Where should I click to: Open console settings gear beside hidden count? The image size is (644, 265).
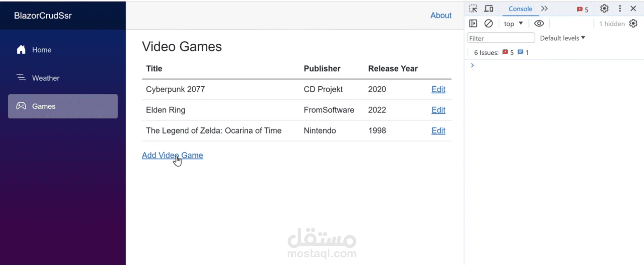tap(633, 24)
